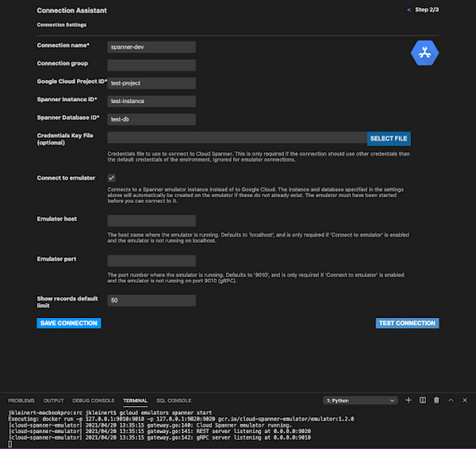Click the 'Emulator port' label
This screenshot has height=449, width=476.
click(x=56, y=259)
